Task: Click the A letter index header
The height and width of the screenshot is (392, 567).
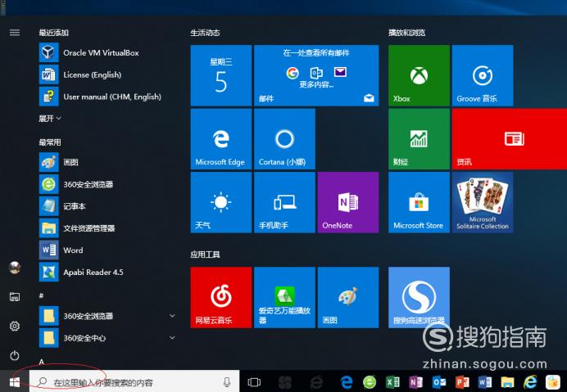Action: pyautogui.click(x=42, y=362)
